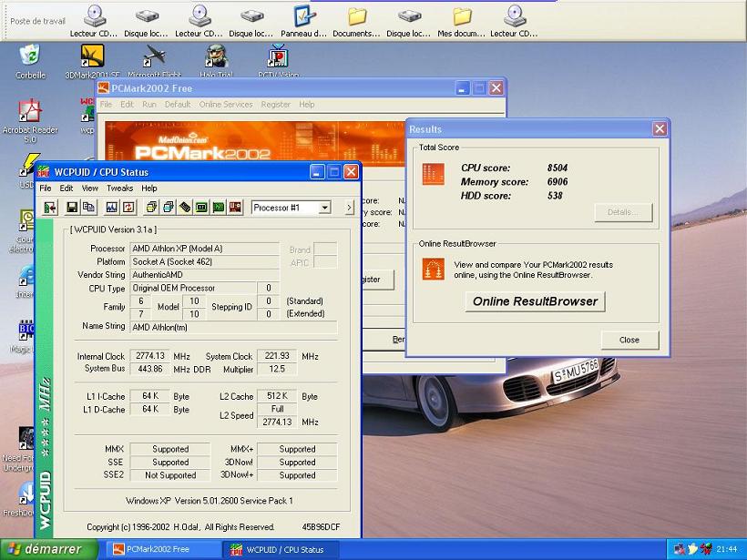Click the exit door icon in WCPUID toolbar

point(49,208)
